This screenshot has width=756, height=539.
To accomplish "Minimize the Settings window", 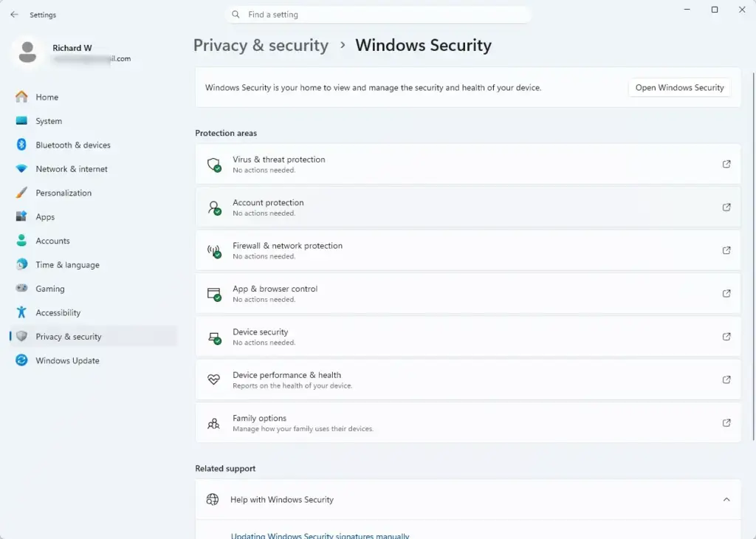I will (x=687, y=10).
